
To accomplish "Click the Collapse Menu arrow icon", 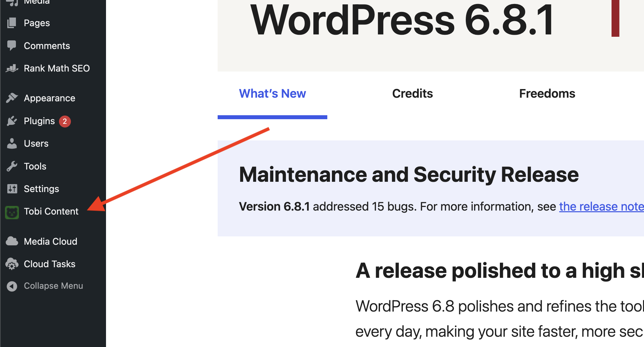I will point(12,286).
